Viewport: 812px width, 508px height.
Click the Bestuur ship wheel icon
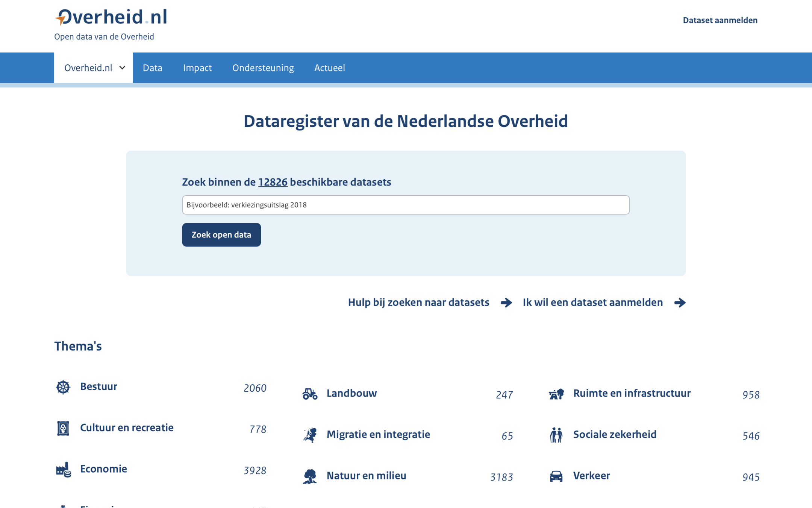point(63,387)
